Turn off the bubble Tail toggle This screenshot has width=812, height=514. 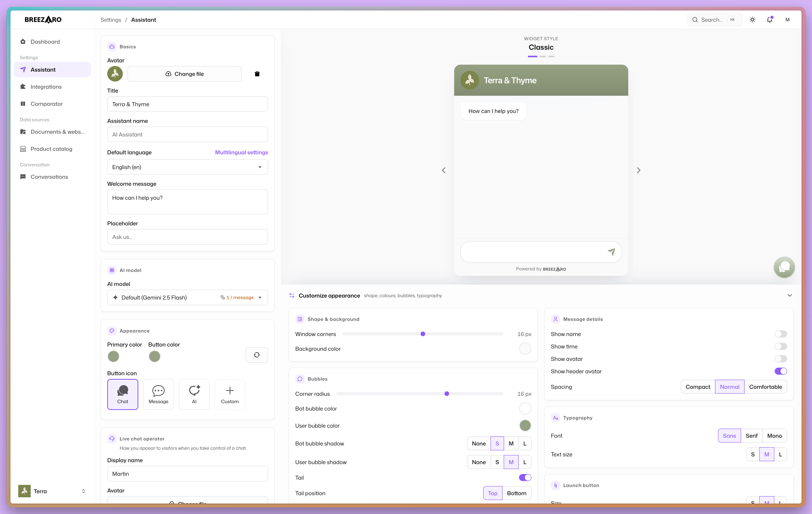(x=525, y=478)
